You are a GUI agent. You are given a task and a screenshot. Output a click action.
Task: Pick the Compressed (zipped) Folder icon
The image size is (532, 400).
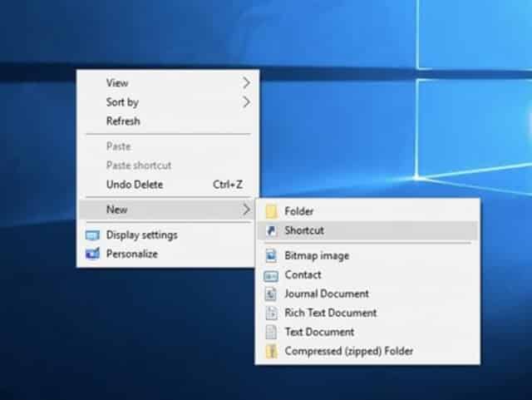[x=269, y=352]
